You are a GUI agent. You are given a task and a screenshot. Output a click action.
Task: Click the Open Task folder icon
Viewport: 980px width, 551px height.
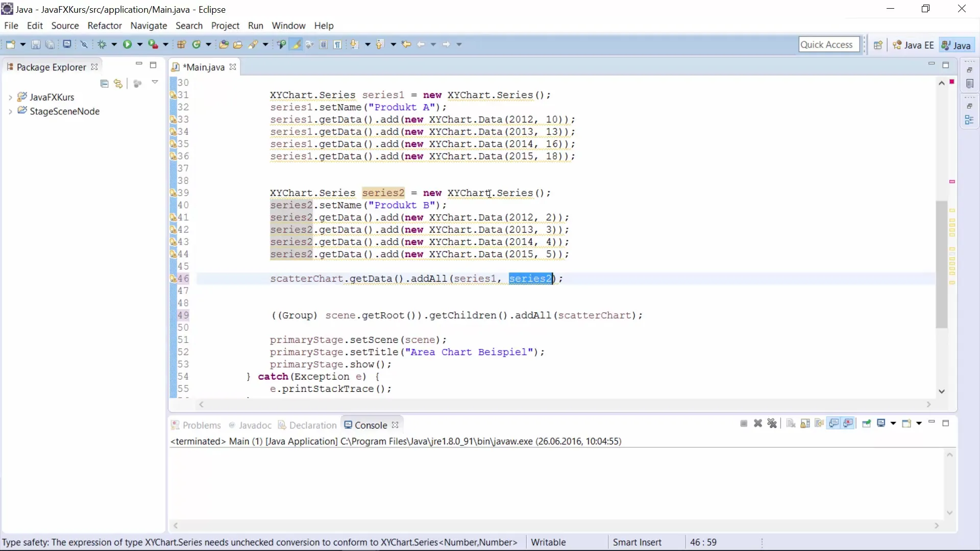point(238,44)
